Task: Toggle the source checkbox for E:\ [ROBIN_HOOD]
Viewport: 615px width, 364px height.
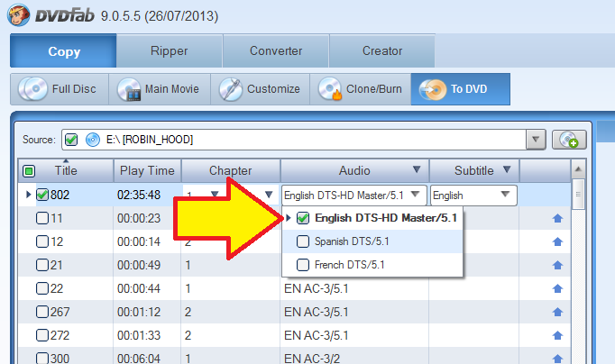Action: 71,140
